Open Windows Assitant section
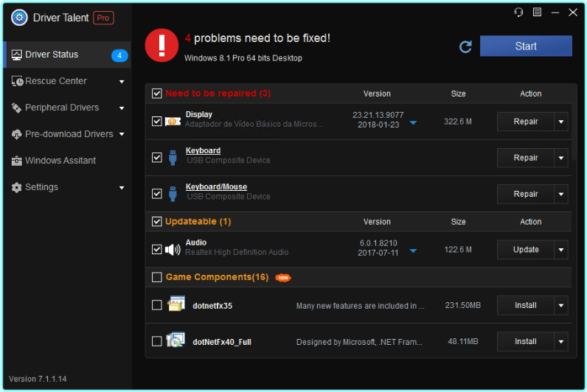This screenshot has height=392, width=587. click(x=67, y=161)
